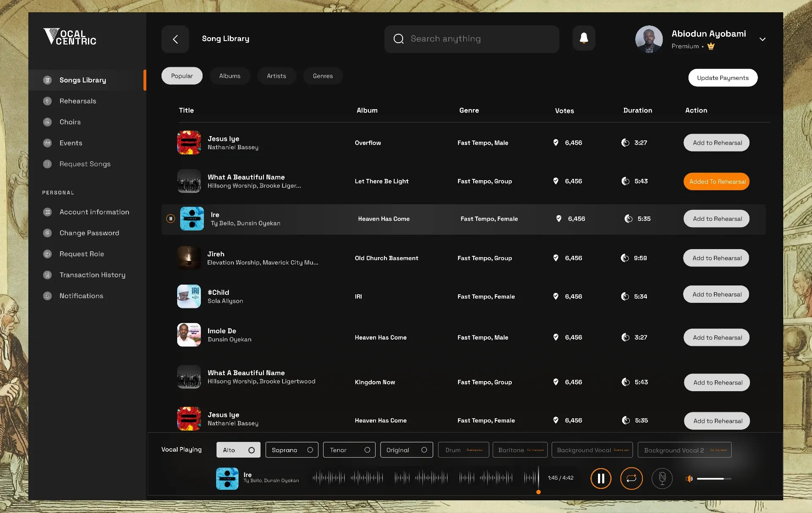Click the Search anything input field

pyautogui.click(x=472, y=39)
